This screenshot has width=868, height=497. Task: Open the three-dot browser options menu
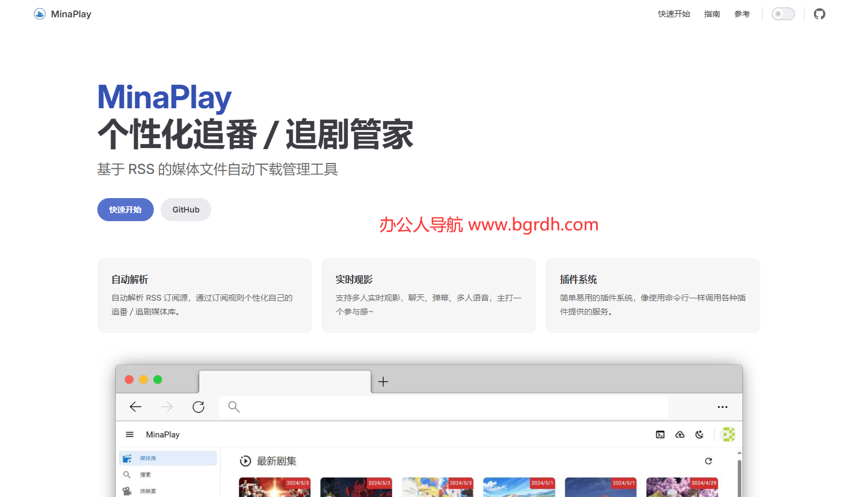722,407
